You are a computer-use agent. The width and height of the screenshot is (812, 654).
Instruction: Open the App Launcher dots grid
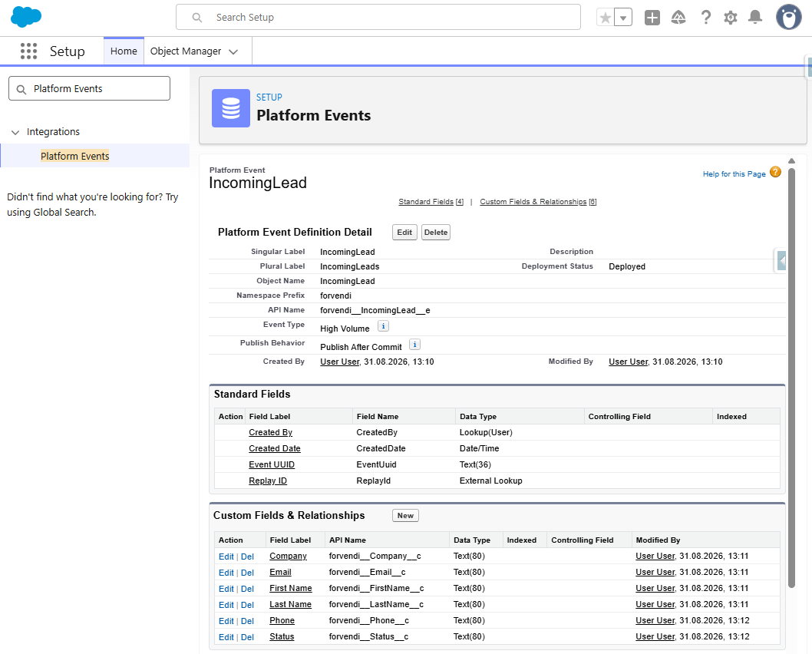coord(28,51)
